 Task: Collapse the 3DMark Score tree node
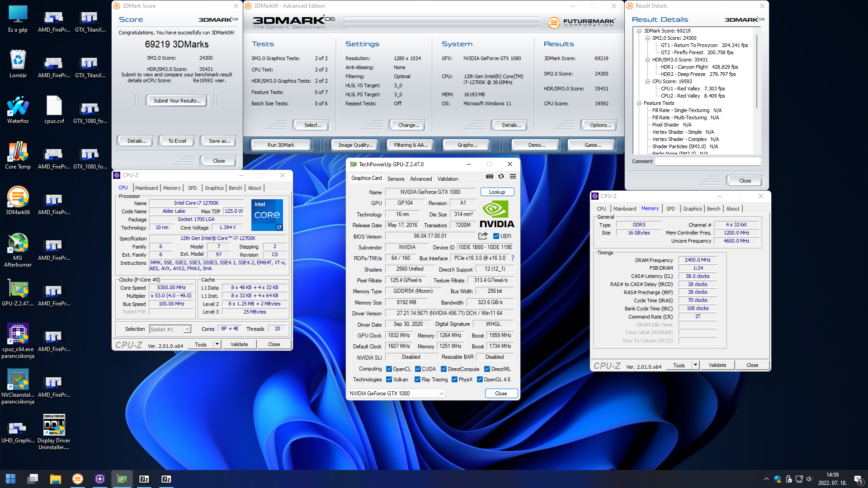point(639,31)
